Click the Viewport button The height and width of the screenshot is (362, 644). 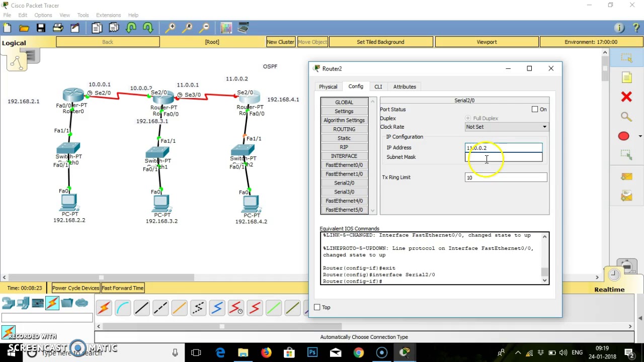(487, 42)
